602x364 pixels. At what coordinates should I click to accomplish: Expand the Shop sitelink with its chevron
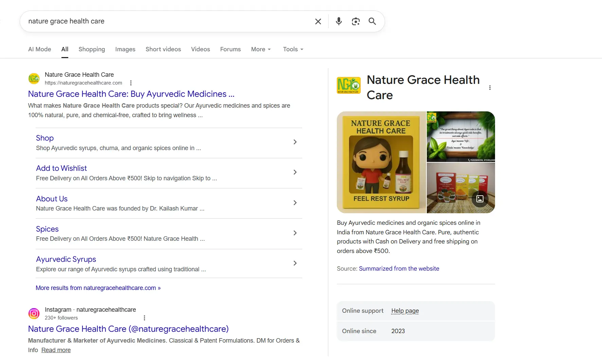(x=295, y=142)
